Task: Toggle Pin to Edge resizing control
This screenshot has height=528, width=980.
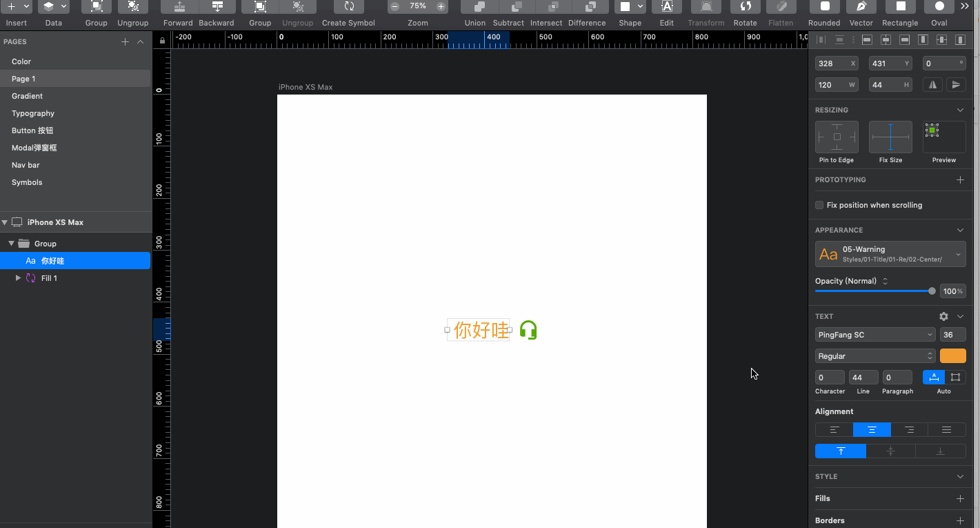Action: pos(837,137)
